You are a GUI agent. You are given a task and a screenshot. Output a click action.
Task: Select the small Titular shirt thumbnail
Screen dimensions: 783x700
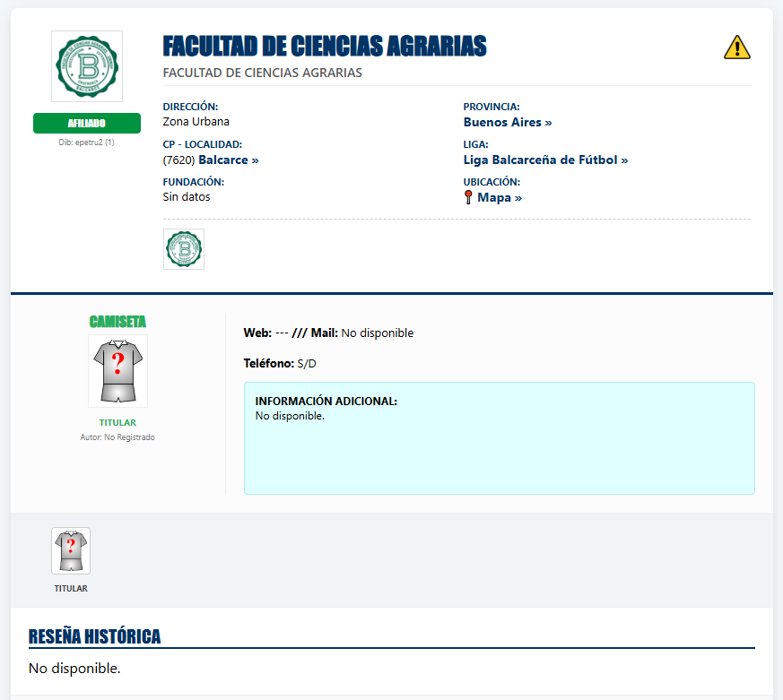click(x=71, y=551)
